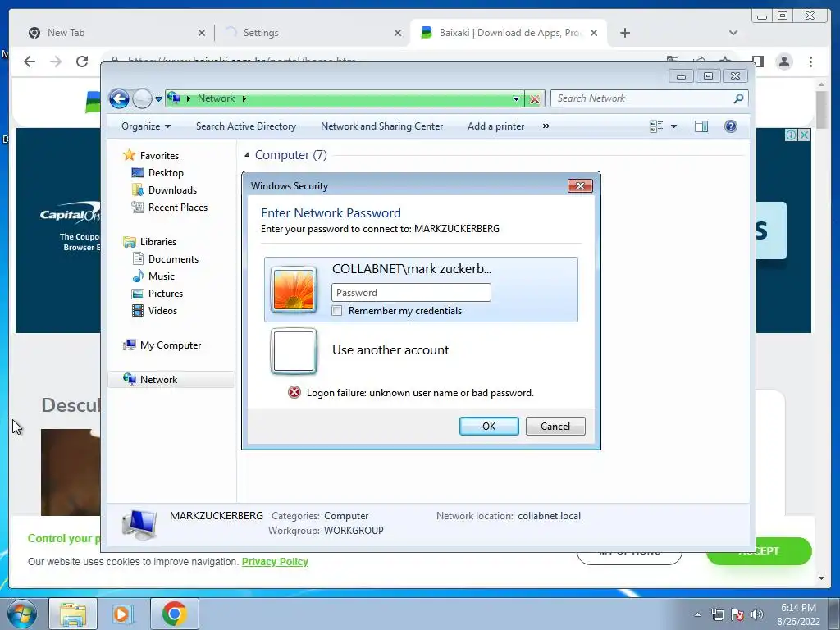Click the change view icon
This screenshot has height=630, width=840.
click(656, 126)
